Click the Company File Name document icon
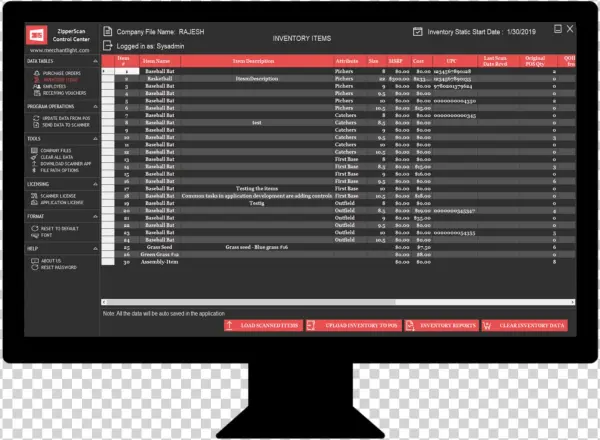 pyautogui.click(x=108, y=31)
